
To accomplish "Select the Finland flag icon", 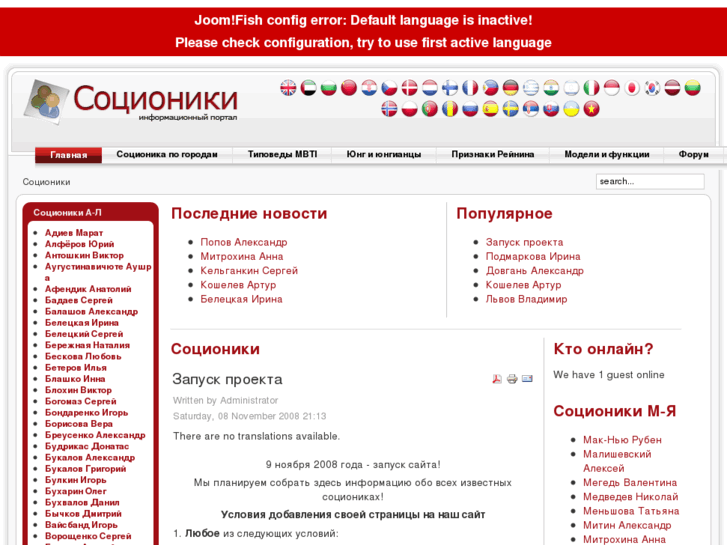I will (x=450, y=88).
